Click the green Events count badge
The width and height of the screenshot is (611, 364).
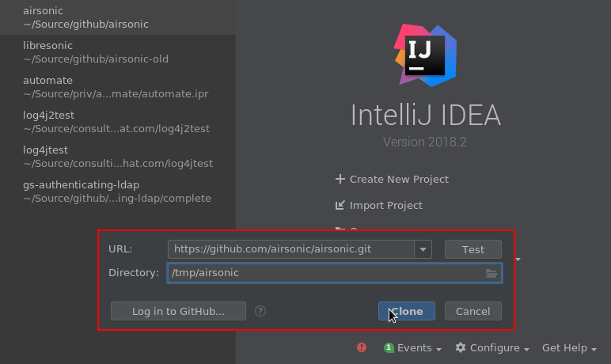coord(389,347)
